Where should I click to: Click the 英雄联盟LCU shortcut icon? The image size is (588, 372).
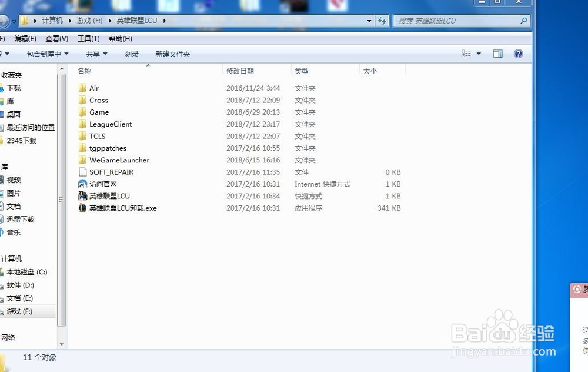[x=82, y=196]
